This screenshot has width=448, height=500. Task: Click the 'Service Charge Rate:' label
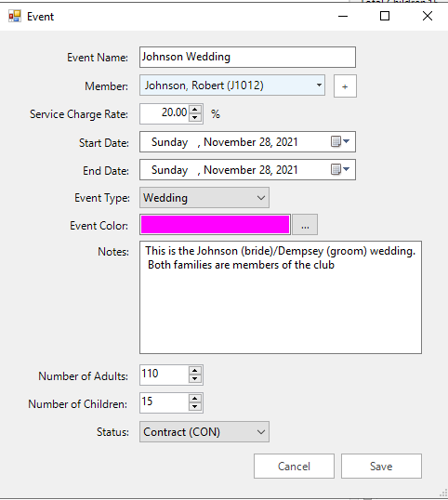pyautogui.click(x=79, y=114)
